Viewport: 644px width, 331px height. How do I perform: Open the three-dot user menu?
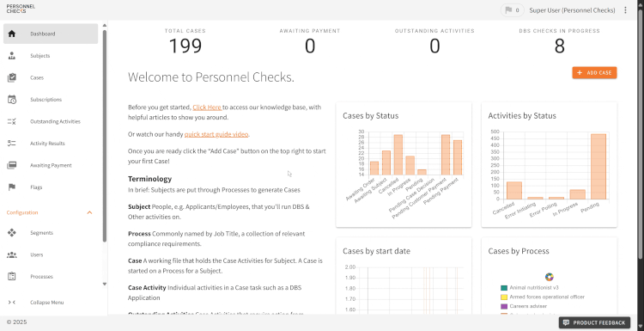click(x=625, y=10)
